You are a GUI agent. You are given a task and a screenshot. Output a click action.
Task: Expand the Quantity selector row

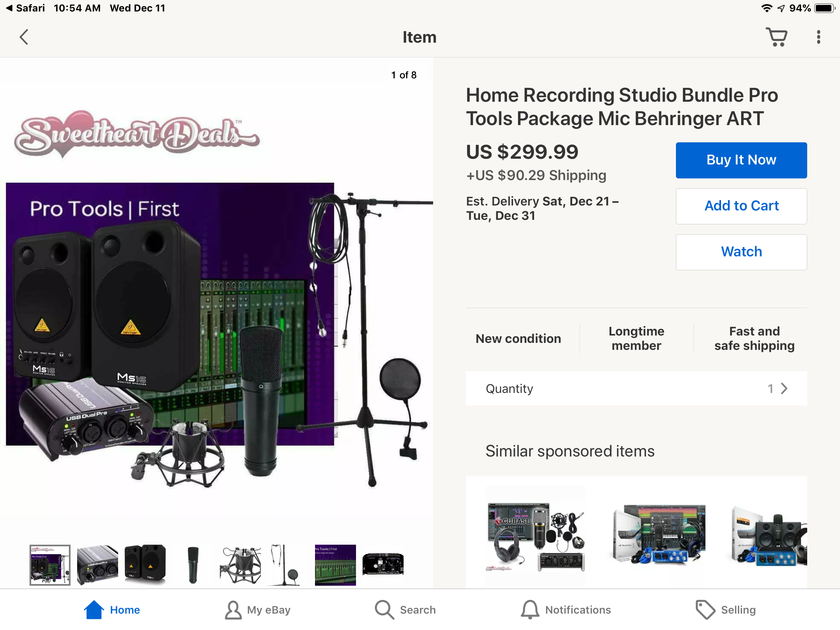[x=636, y=388]
